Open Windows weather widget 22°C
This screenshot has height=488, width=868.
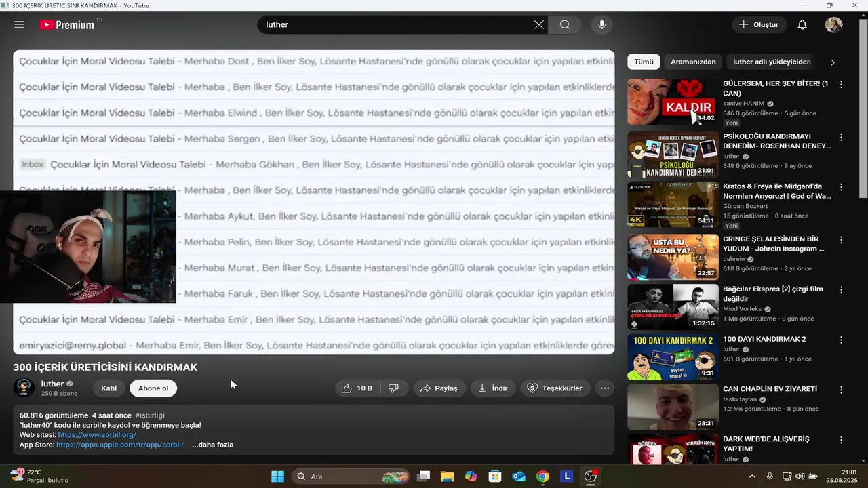[39, 476]
